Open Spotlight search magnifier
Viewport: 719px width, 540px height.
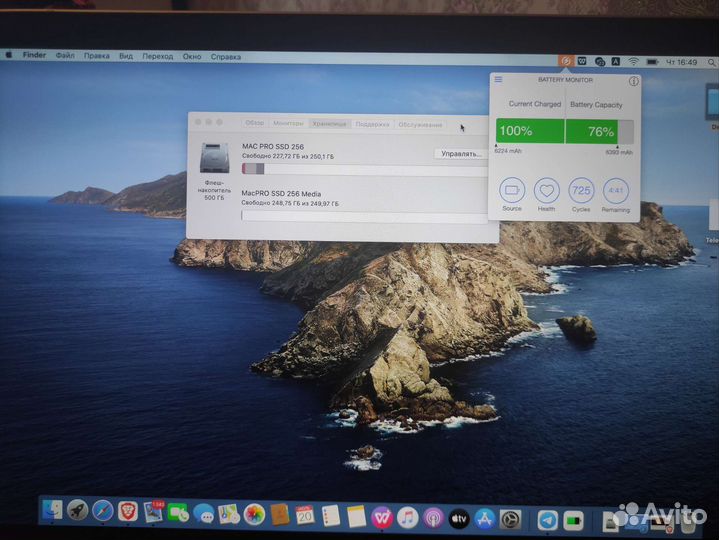pyautogui.click(x=711, y=62)
